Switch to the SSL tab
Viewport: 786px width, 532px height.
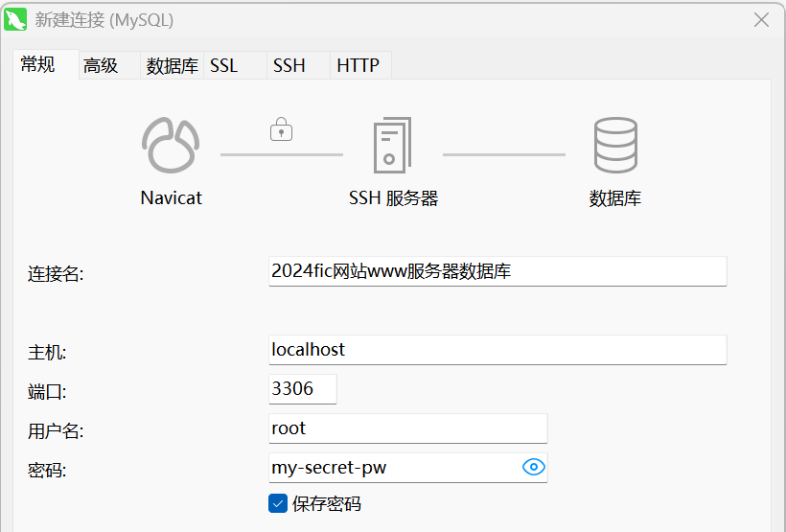point(235,65)
